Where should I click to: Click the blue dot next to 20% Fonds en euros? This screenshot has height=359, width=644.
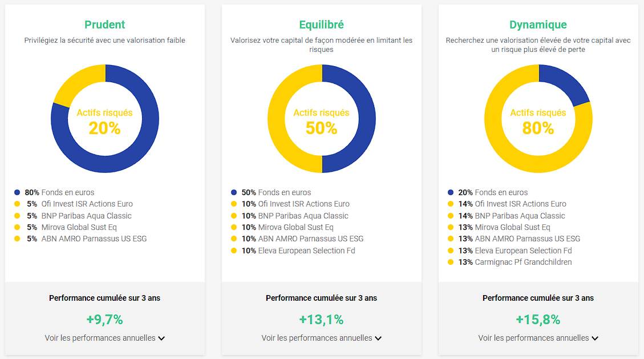click(x=451, y=192)
